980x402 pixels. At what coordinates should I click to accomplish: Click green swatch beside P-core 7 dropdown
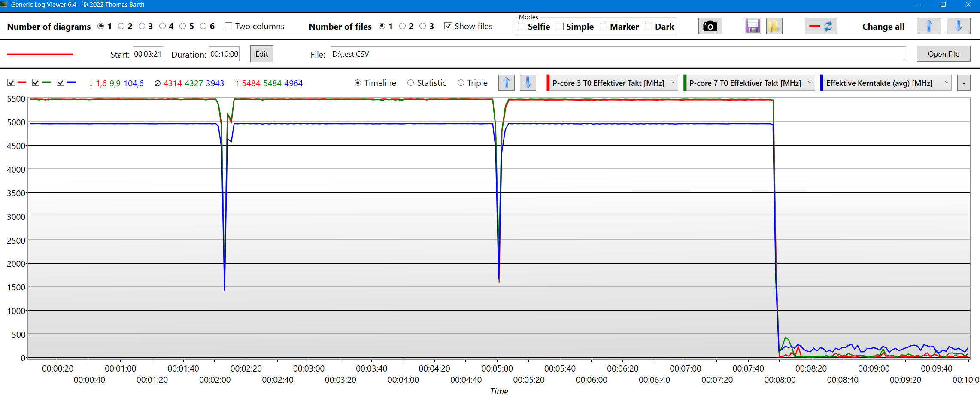[685, 83]
